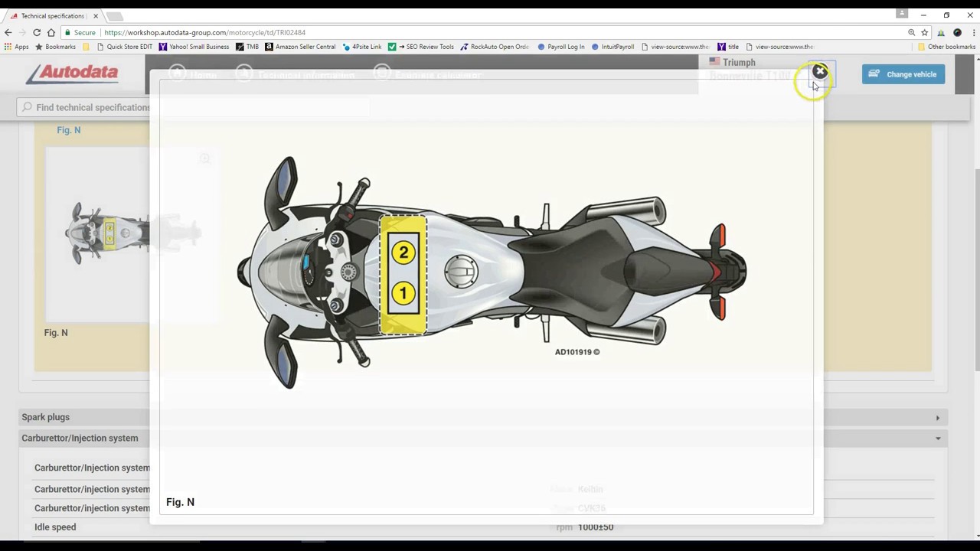Click the Idle speed row label
The image size is (980, 551).
tap(55, 527)
